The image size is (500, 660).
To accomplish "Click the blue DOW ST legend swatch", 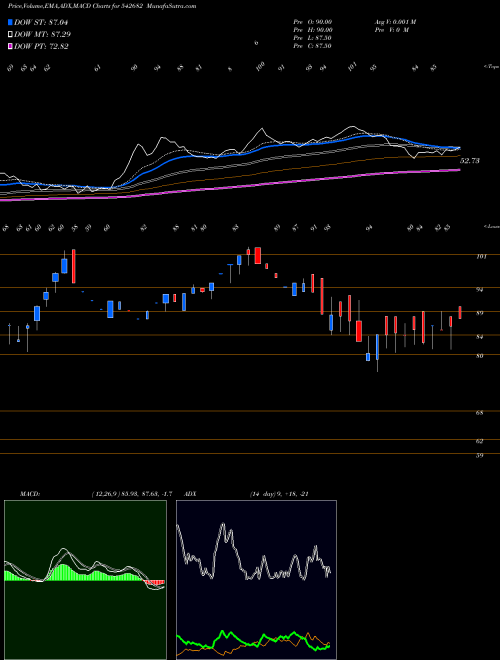I will click(11, 22).
